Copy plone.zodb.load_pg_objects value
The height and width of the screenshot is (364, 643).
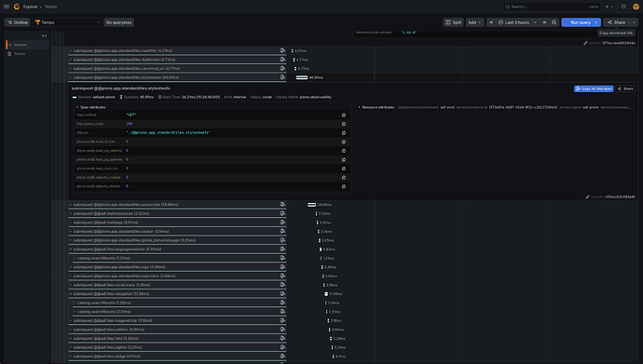tap(344, 151)
